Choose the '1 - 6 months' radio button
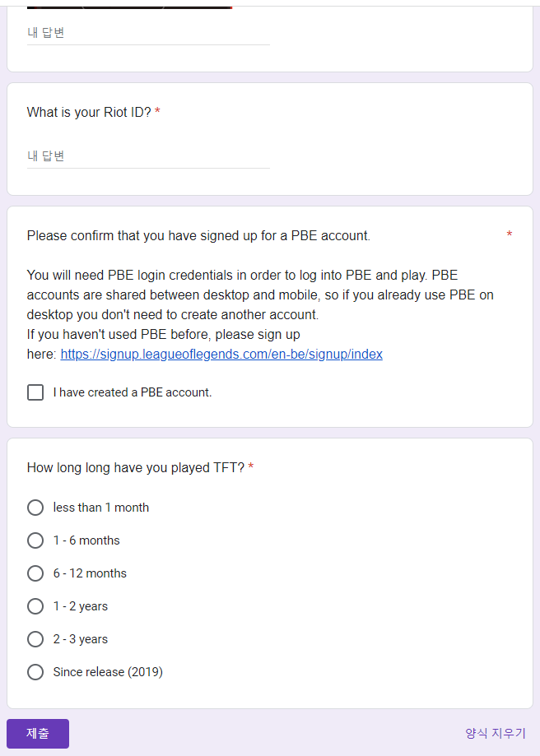Viewport: 540px width, 756px height. (x=35, y=540)
